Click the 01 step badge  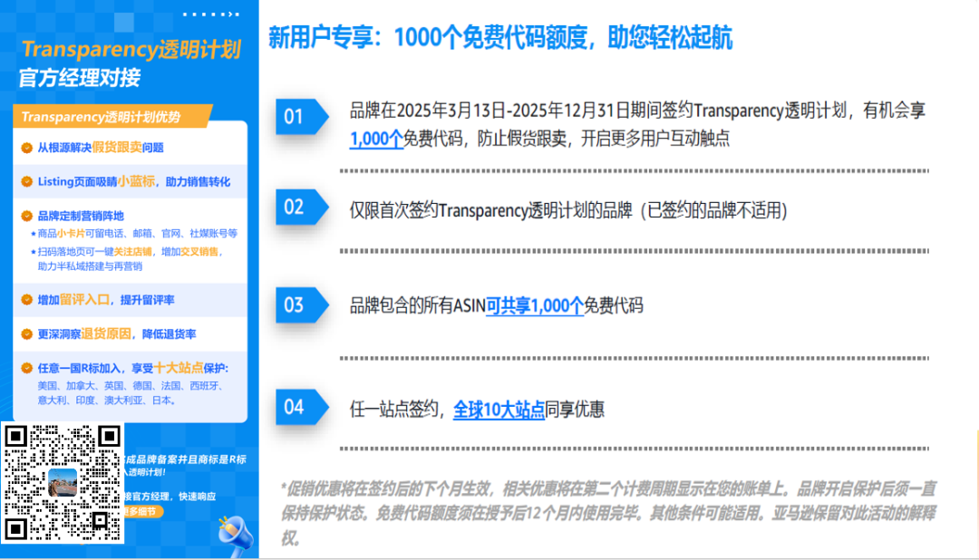(302, 117)
